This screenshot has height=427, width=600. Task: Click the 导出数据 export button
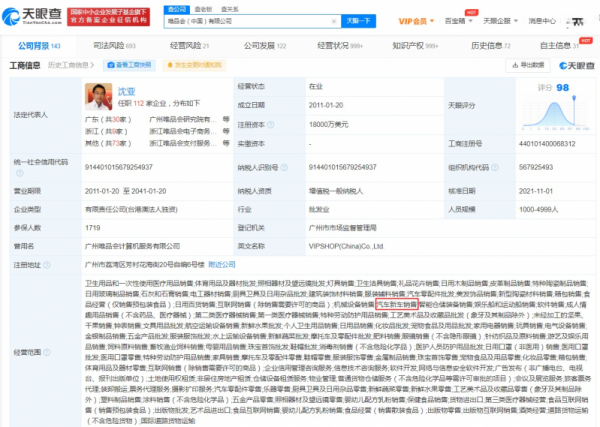tap(528, 65)
